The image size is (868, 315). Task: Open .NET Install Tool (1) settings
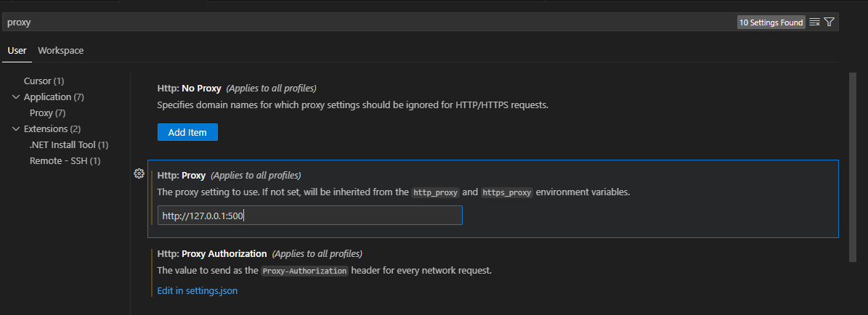point(69,144)
